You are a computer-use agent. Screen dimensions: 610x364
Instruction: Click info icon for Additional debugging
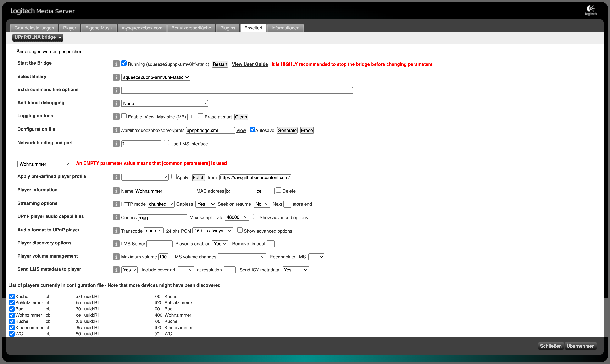coord(116,103)
